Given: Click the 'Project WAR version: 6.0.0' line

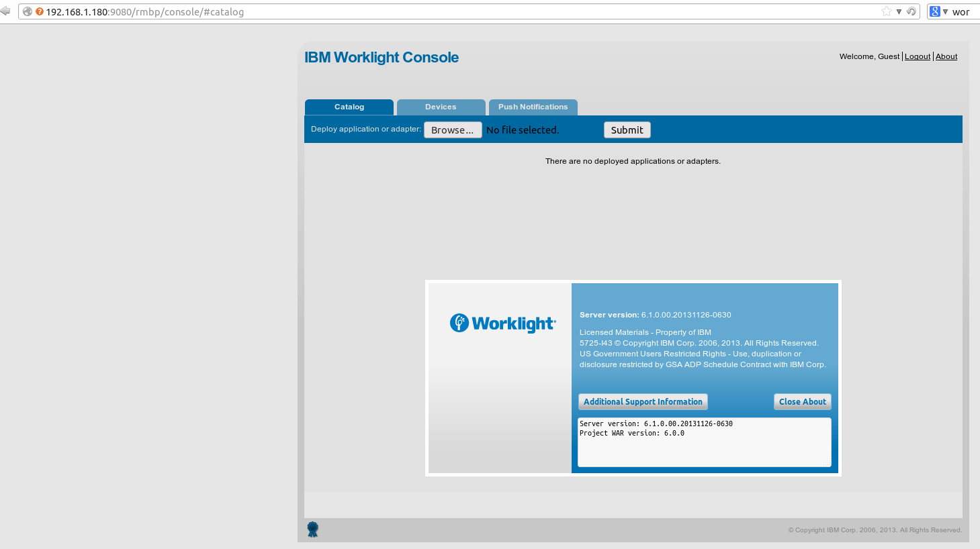Looking at the screenshot, I should (x=632, y=434).
